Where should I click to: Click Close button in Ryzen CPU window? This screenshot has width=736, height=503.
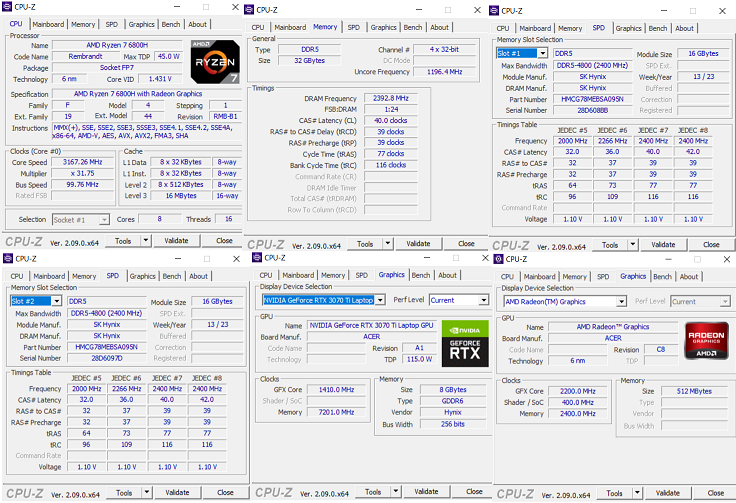224,240
